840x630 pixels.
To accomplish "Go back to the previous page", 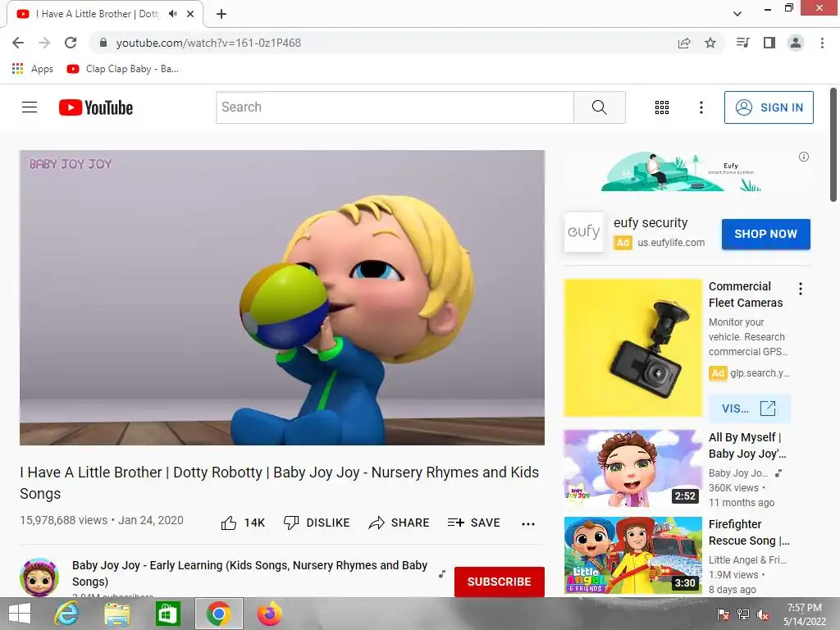I will [18, 43].
